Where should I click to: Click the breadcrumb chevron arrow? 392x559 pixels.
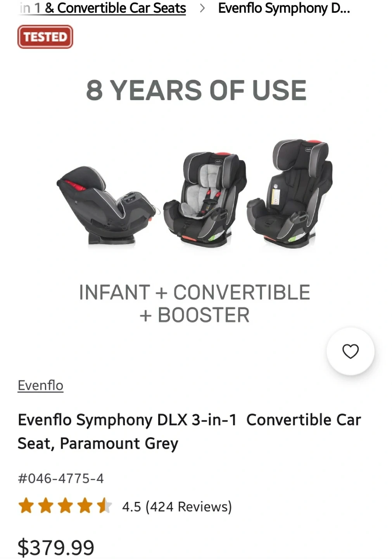202,8
